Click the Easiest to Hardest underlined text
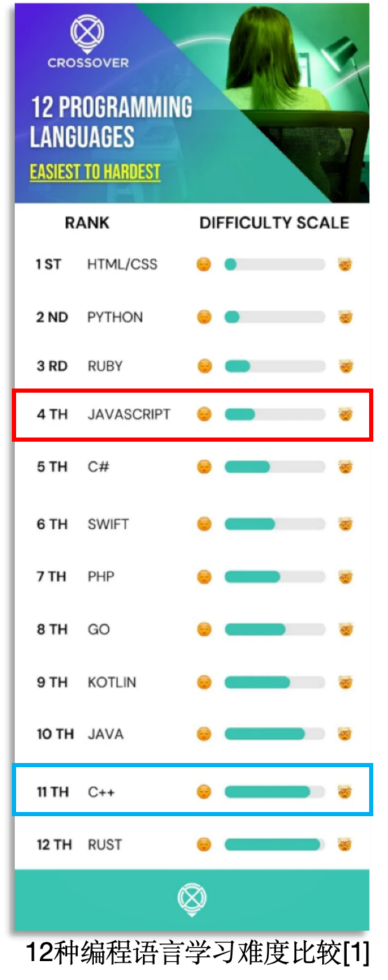This screenshot has width=388, height=980. [x=95, y=172]
